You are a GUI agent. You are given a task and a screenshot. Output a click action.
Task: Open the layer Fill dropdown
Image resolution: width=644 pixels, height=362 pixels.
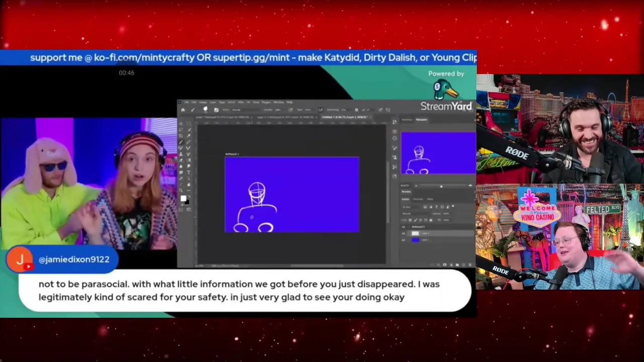[448, 220]
